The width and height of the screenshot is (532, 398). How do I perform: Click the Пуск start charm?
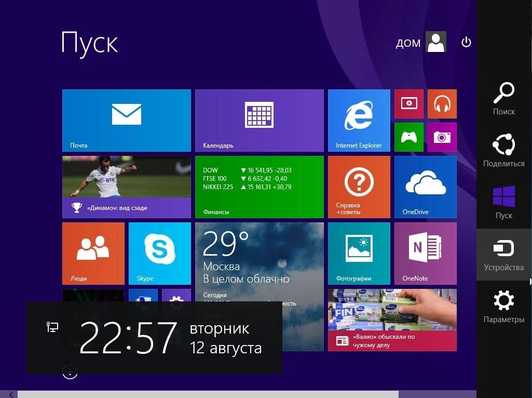click(x=504, y=203)
